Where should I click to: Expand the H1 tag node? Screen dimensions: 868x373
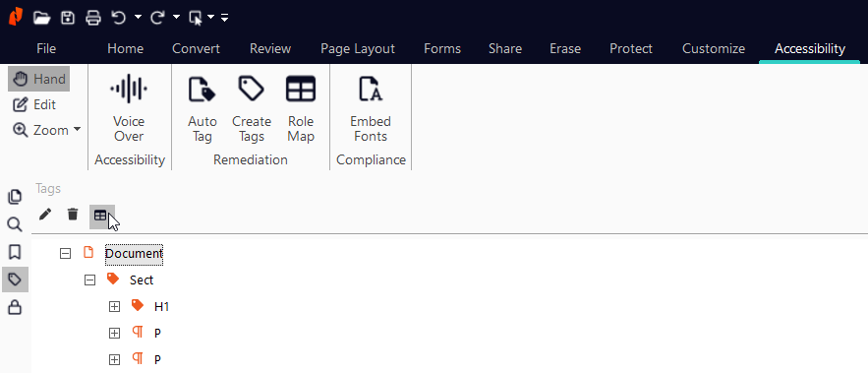pos(114,306)
